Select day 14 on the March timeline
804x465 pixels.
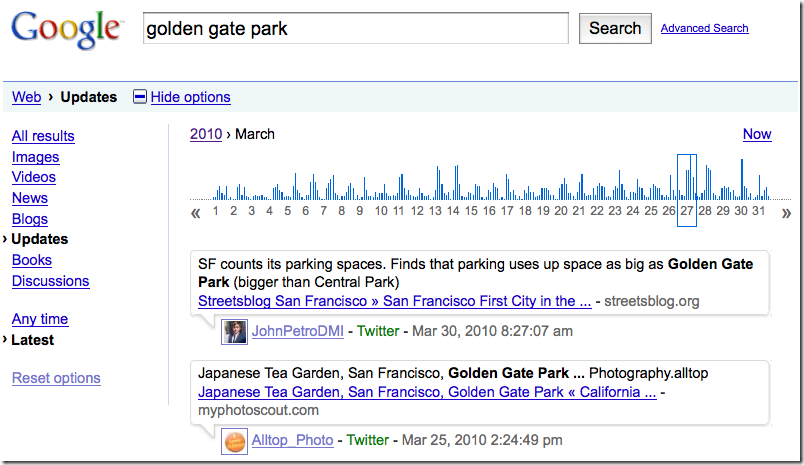click(453, 211)
